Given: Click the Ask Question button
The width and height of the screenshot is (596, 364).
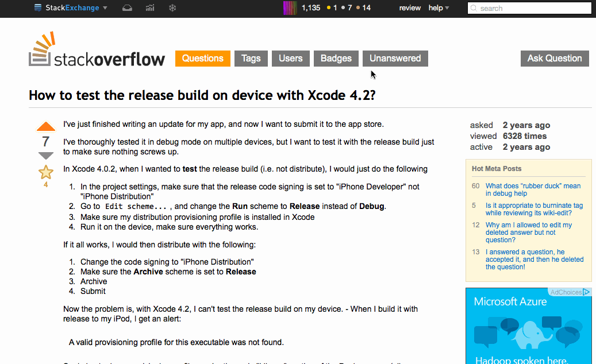Looking at the screenshot, I should [555, 59].
